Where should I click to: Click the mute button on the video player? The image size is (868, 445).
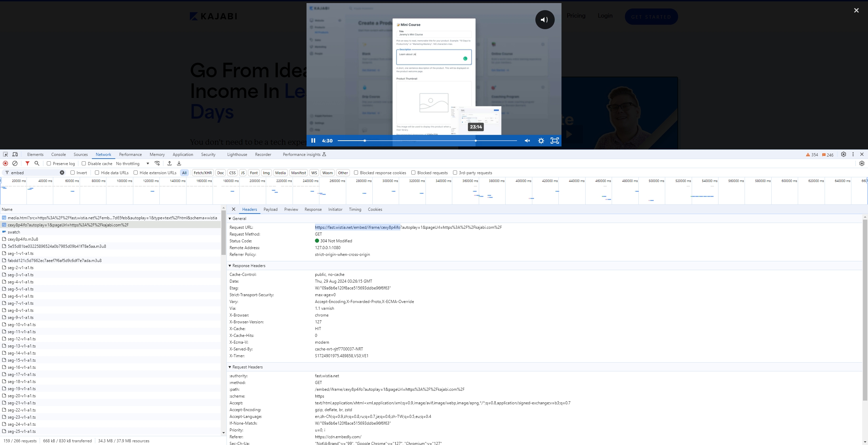tap(527, 141)
